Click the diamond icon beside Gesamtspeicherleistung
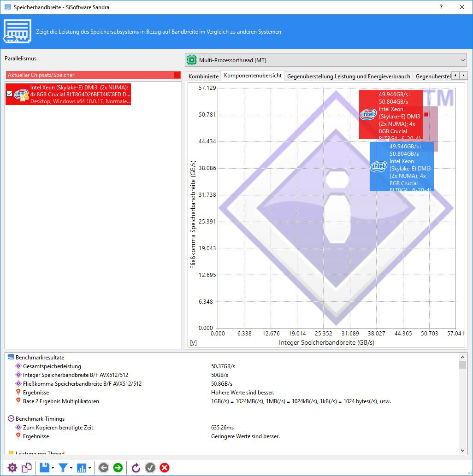 click(18, 366)
